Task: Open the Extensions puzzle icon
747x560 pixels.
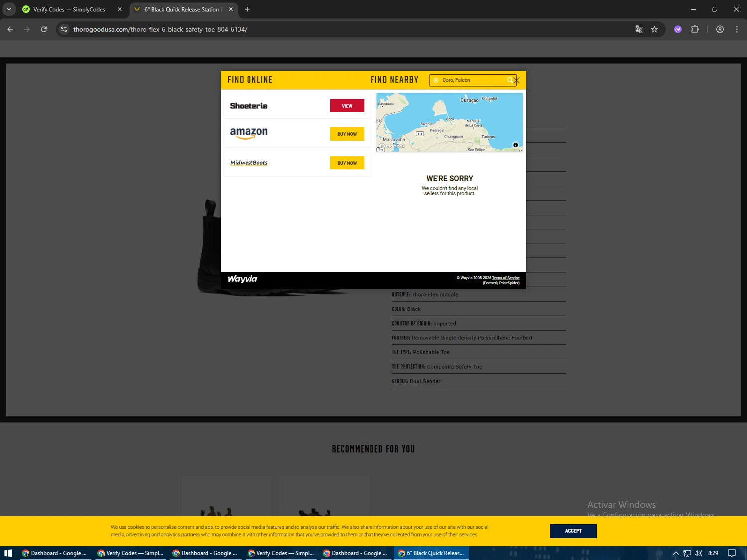Action: coord(695,29)
